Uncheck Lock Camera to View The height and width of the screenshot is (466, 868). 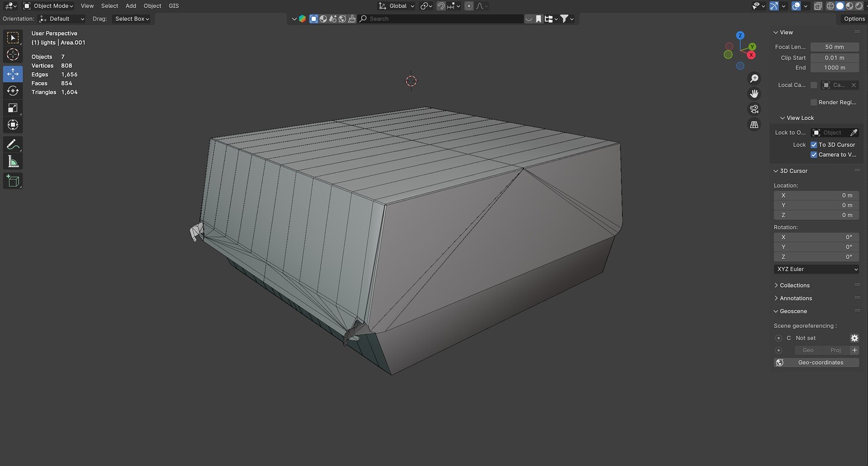coord(814,155)
